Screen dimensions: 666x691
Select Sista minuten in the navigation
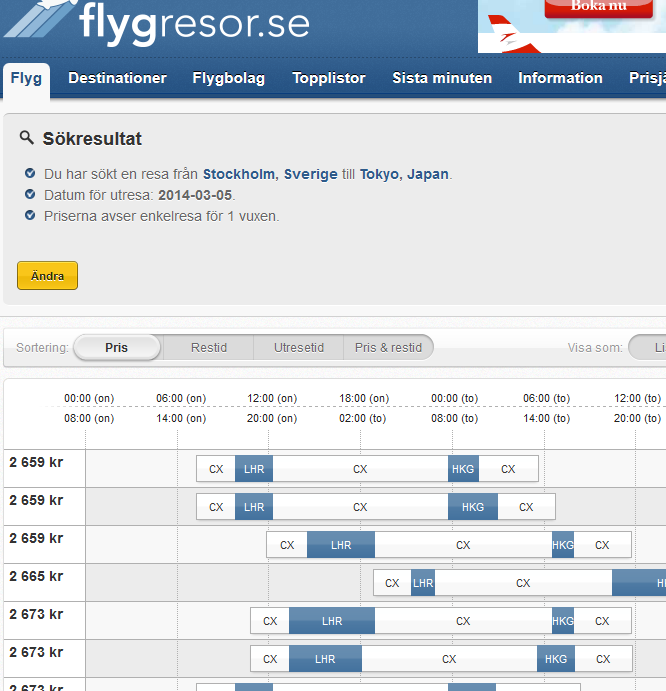coord(442,78)
